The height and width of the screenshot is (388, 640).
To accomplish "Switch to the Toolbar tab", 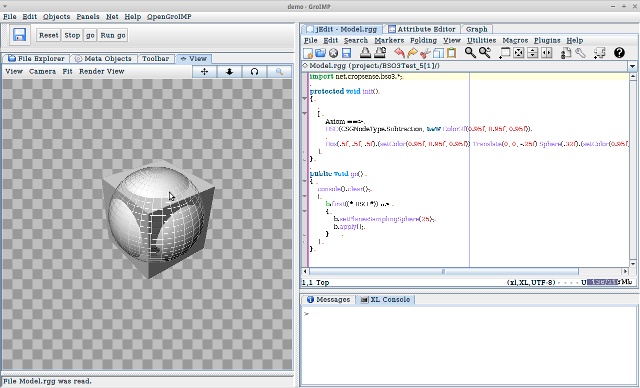I will 156,59.
